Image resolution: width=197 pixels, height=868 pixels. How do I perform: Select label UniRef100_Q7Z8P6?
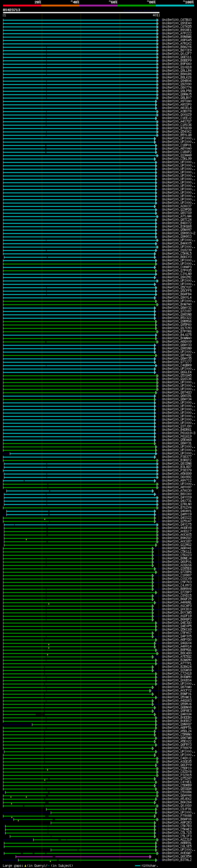point(176,572)
